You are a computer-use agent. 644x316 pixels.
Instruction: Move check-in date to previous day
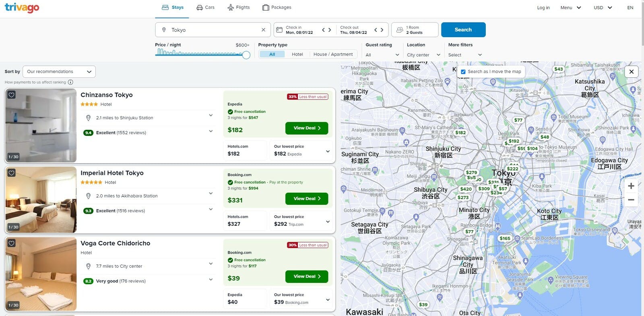point(323,30)
